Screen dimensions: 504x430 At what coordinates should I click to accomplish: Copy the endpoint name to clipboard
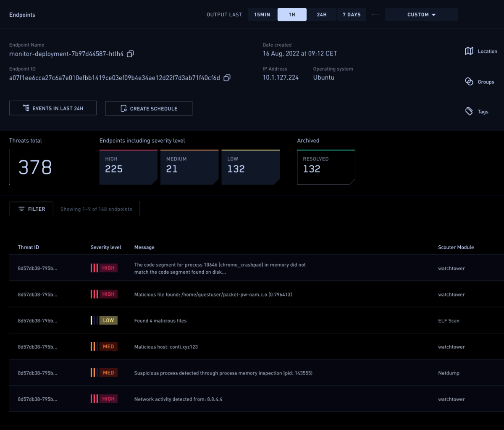click(130, 54)
